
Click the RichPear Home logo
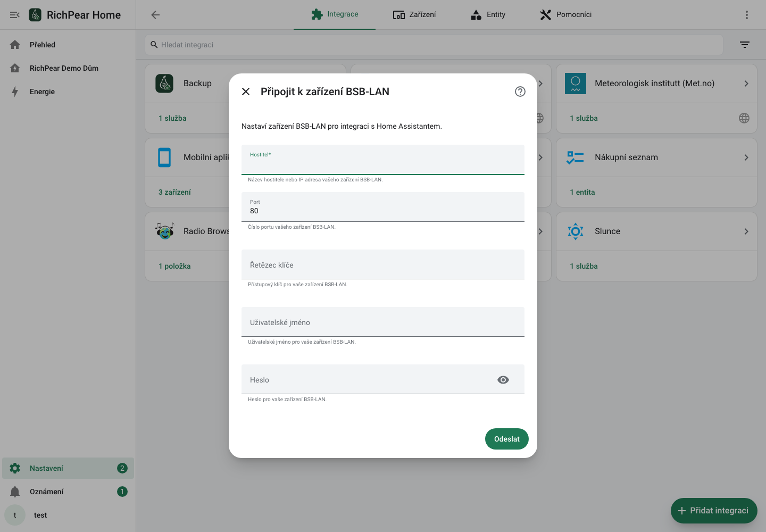[x=35, y=15]
